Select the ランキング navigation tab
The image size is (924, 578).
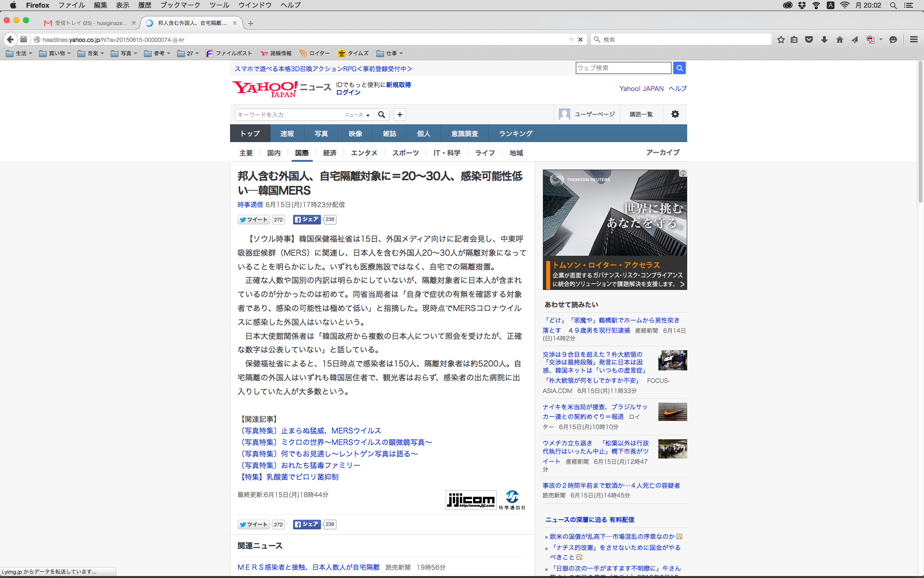tap(515, 133)
